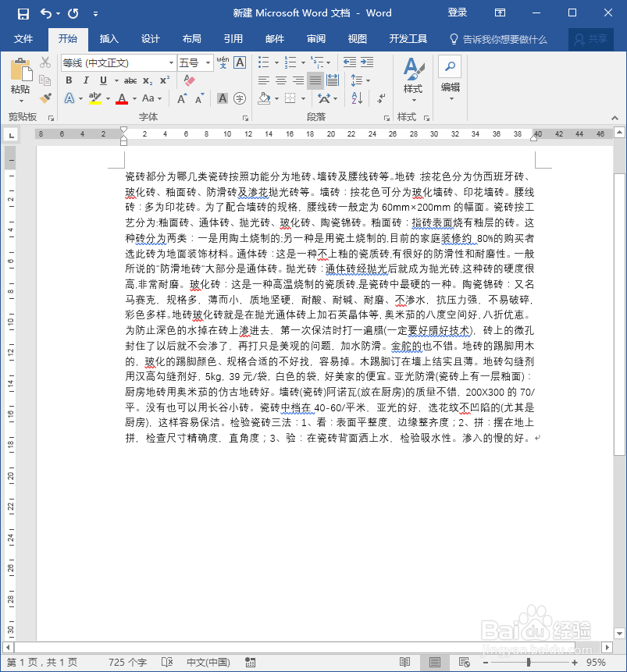The image size is (627, 672).
Task: Decrease font size with A down
Action: point(199,98)
